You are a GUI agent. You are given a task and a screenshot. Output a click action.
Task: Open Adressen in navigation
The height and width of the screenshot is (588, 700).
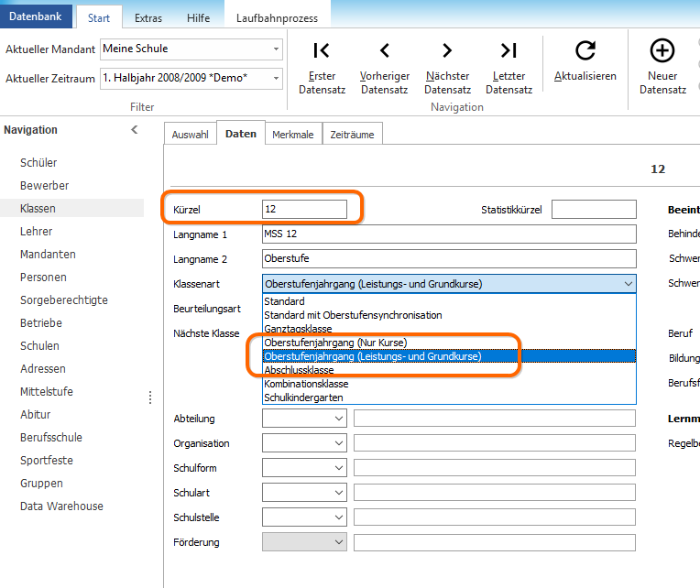[x=43, y=368]
